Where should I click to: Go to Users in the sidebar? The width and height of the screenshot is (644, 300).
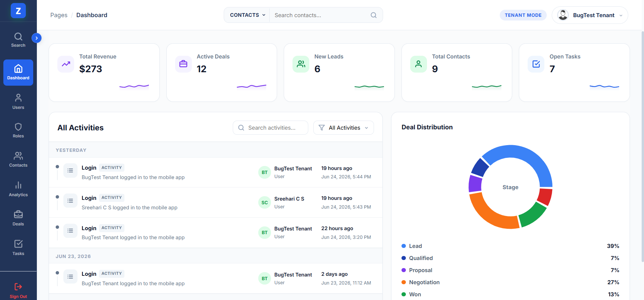coord(18,102)
